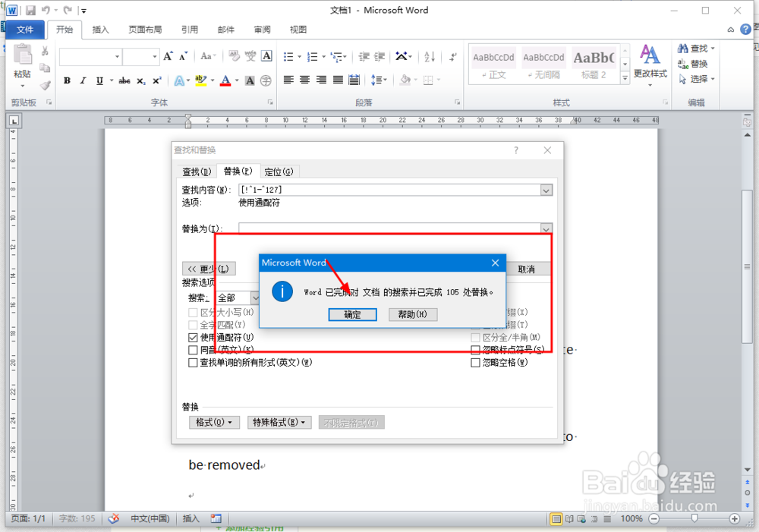The width and height of the screenshot is (759, 532).
Task: Click the Sort A-Z icon
Action: 430,57
